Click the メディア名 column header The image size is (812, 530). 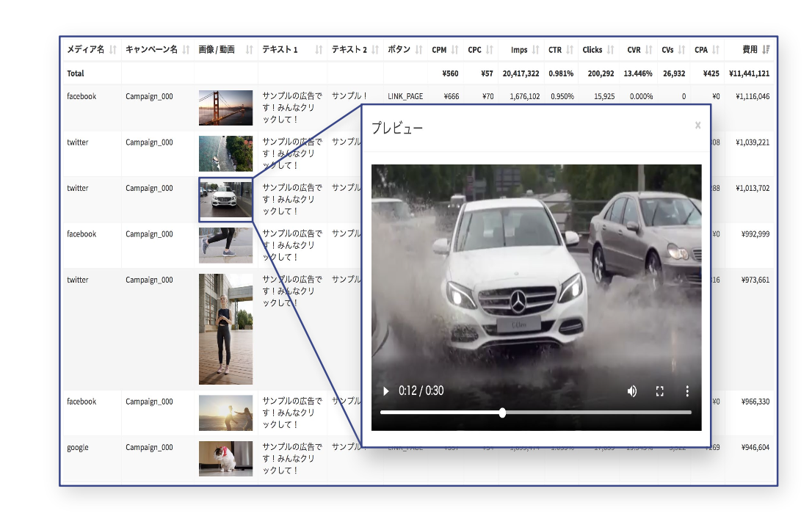tap(85, 50)
